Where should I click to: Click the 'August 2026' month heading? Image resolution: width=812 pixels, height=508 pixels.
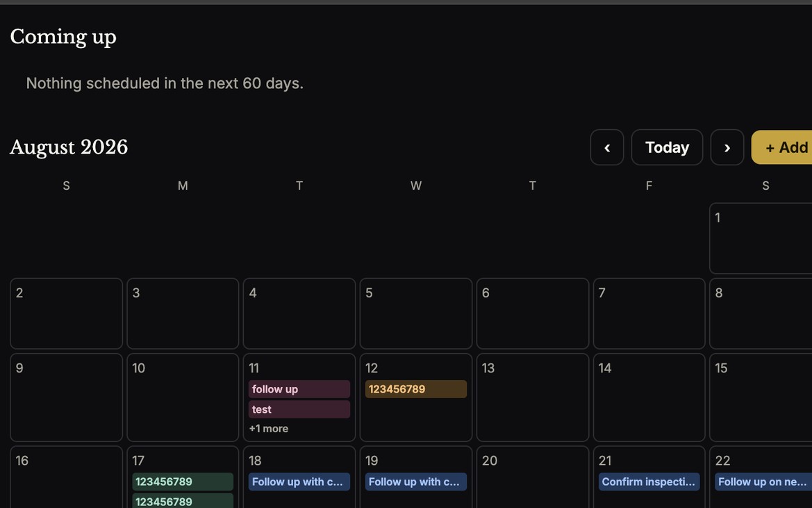click(x=69, y=147)
